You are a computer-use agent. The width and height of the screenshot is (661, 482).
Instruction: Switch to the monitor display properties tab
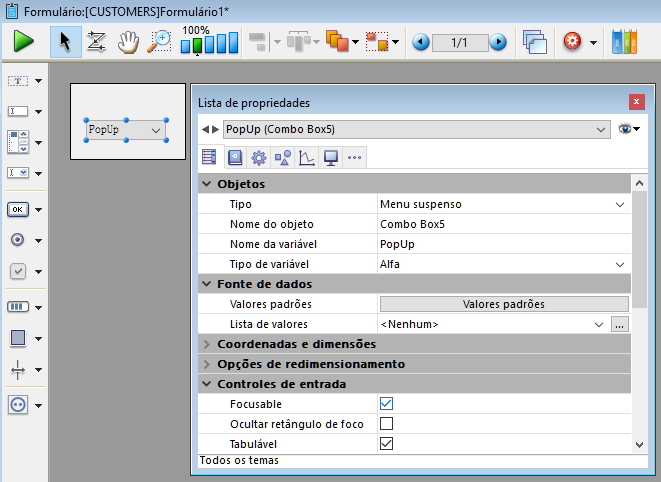(330, 157)
